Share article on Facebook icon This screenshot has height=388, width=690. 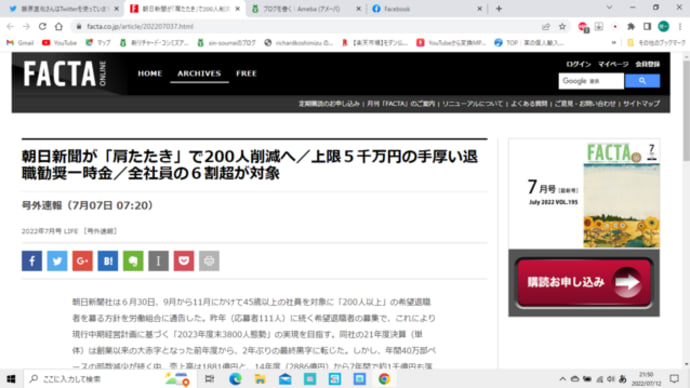click(32, 261)
